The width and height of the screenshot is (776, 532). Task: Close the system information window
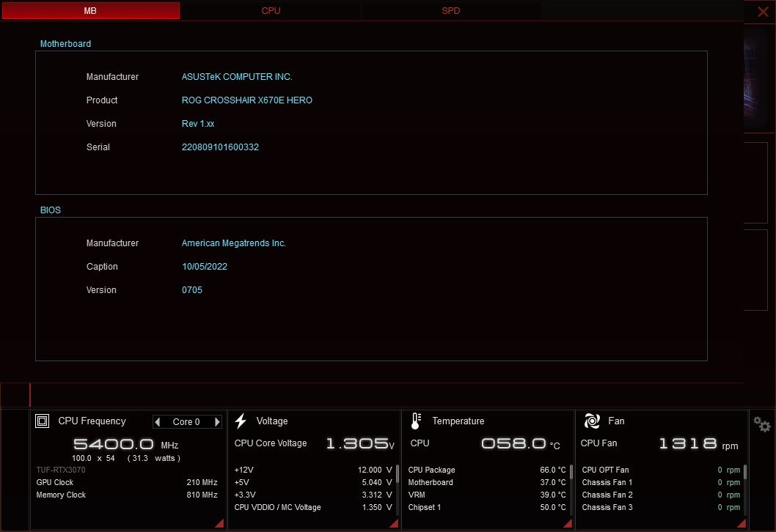coord(763,11)
